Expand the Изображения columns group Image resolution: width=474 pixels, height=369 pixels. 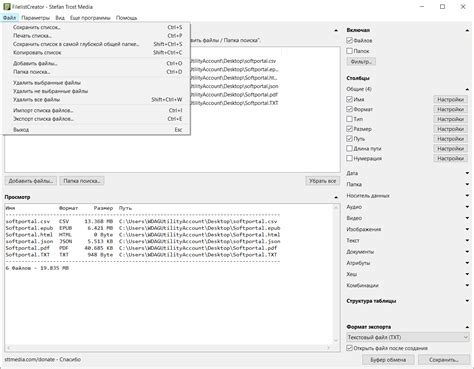[x=467, y=229]
